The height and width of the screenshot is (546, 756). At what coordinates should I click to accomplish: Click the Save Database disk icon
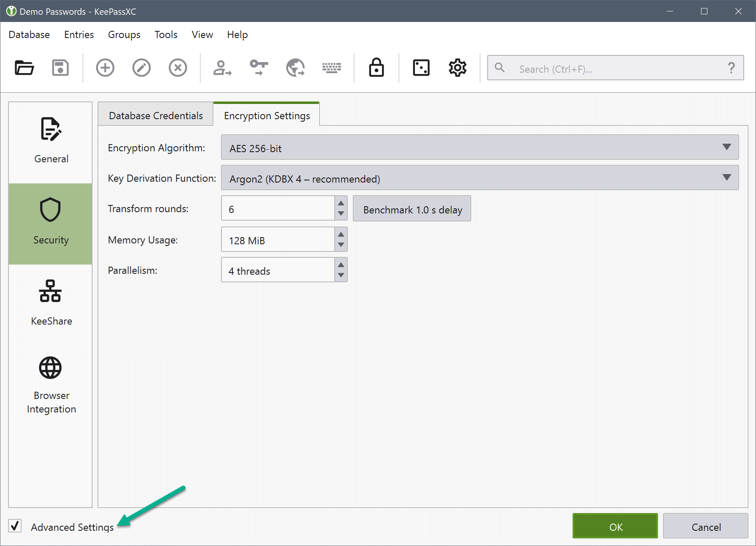[x=60, y=68]
